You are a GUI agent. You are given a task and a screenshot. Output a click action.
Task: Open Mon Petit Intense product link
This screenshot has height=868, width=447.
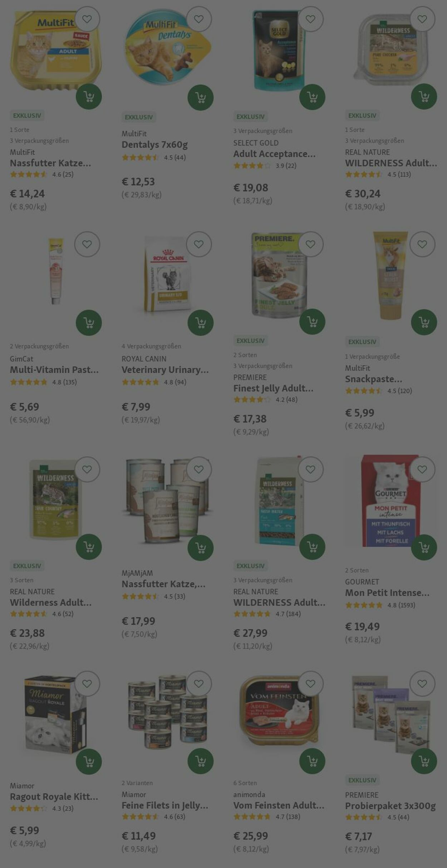[387, 593]
